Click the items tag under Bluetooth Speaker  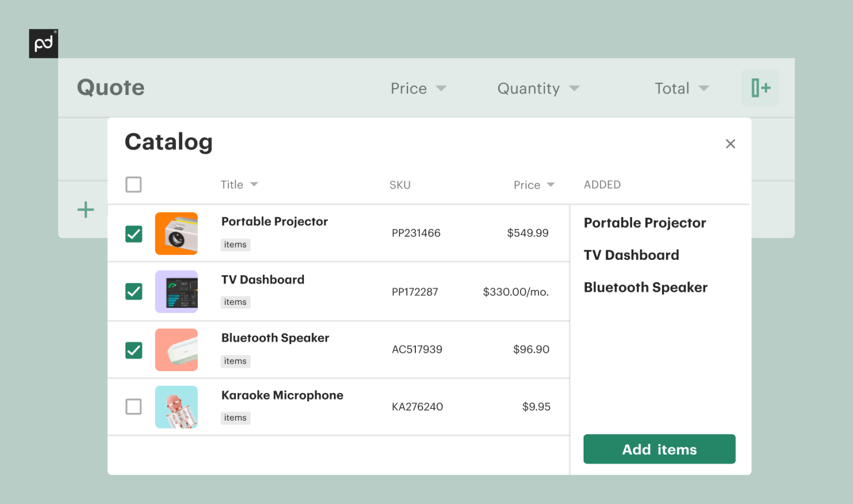pos(235,361)
